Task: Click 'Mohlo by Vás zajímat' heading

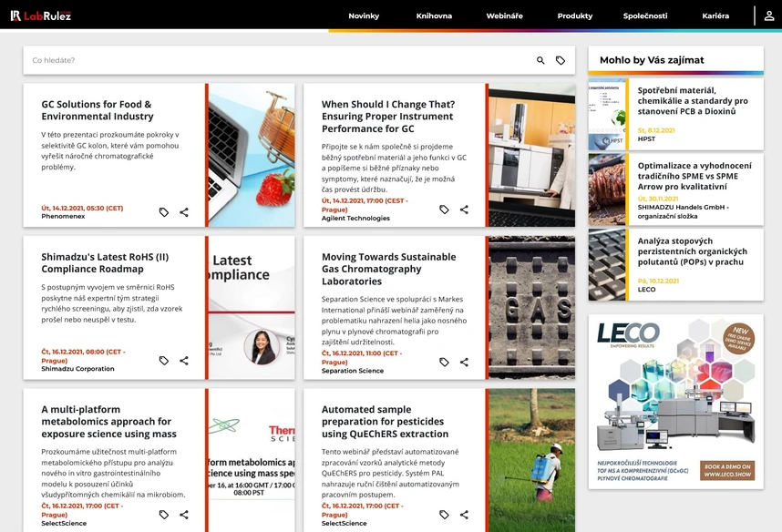Action: point(652,60)
